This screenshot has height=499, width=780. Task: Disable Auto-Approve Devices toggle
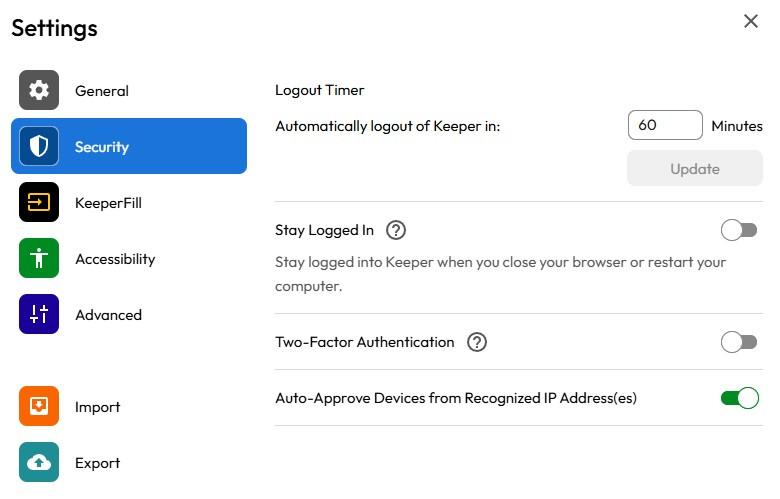(739, 398)
